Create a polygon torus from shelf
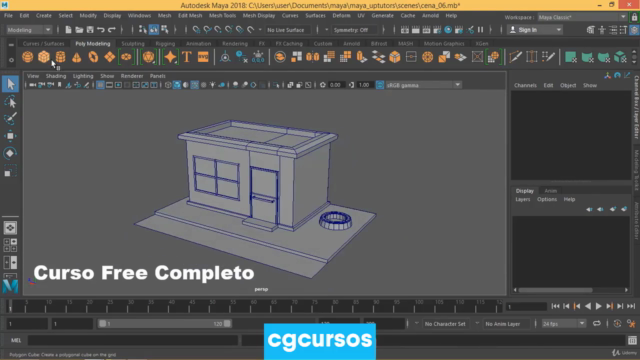The width and height of the screenshot is (640, 360). click(x=93, y=57)
